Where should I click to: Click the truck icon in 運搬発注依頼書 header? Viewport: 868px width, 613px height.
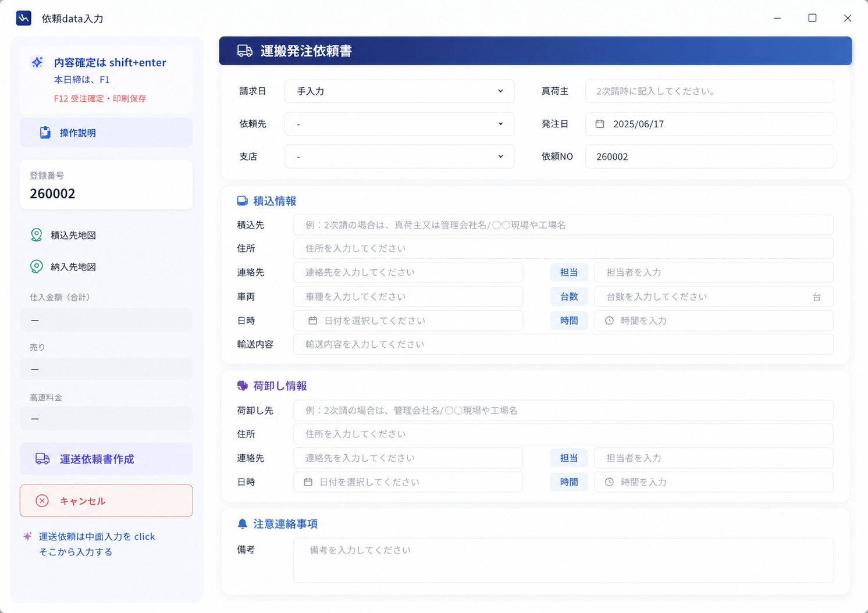245,51
